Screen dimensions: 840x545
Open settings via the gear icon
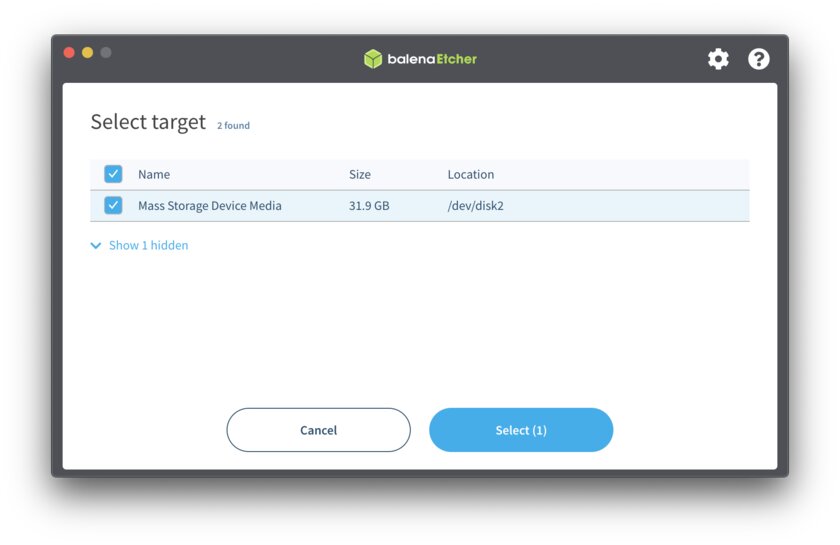pyautogui.click(x=718, y=59)
